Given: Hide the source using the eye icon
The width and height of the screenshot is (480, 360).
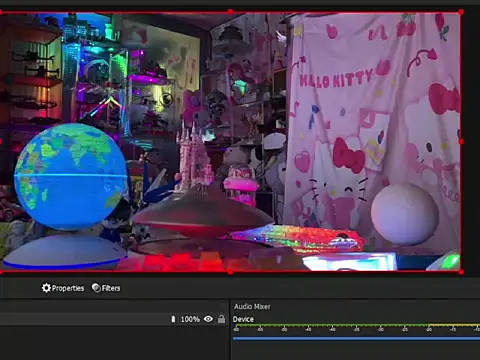Looking at the screenshot, I should pos(208,319).
